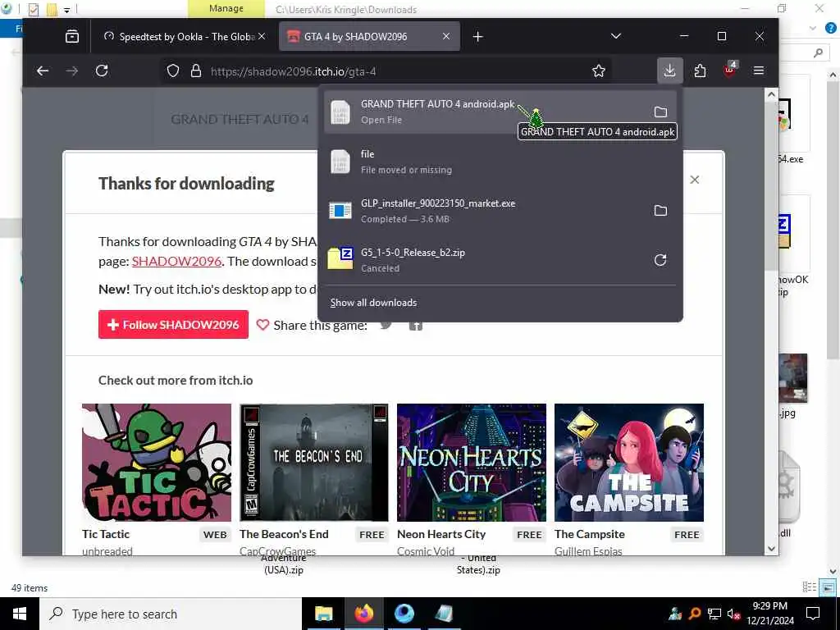Go back to previous page in Firefox
The height and width of the screenshot is (630, 840).
click(43, 71)
